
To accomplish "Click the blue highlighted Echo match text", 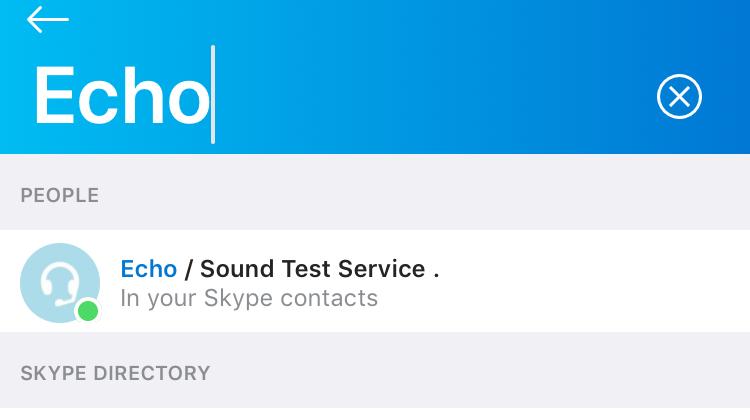I will pos(149,268).
